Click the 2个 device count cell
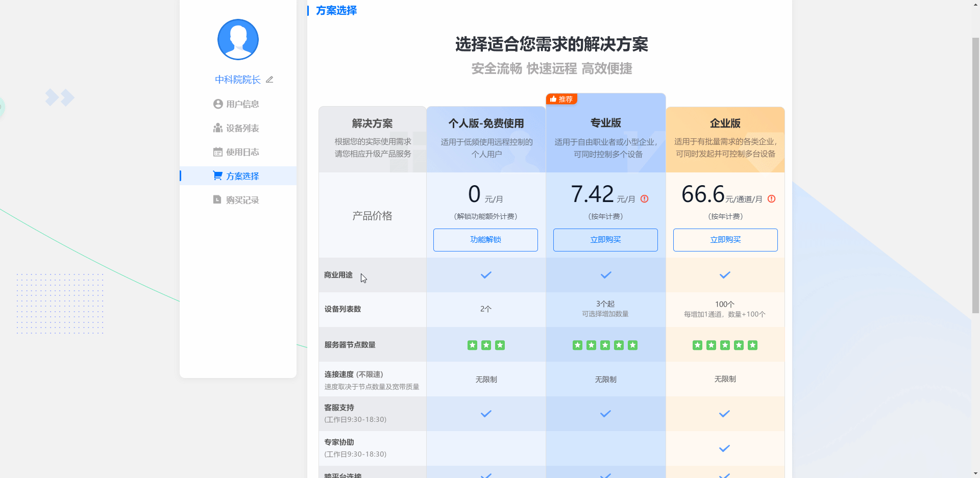This screenshot has height=478, width=980. tap(486, 309)
